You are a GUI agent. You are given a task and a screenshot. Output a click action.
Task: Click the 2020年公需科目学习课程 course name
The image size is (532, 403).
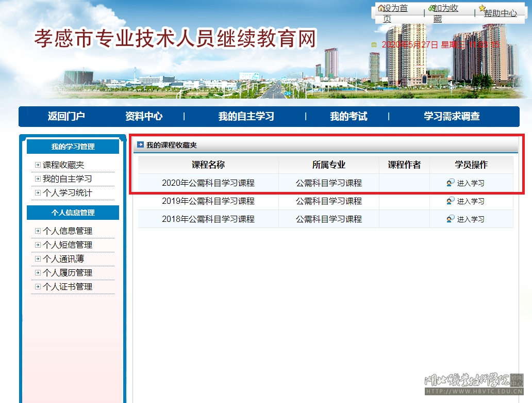(x=208, y=183)
